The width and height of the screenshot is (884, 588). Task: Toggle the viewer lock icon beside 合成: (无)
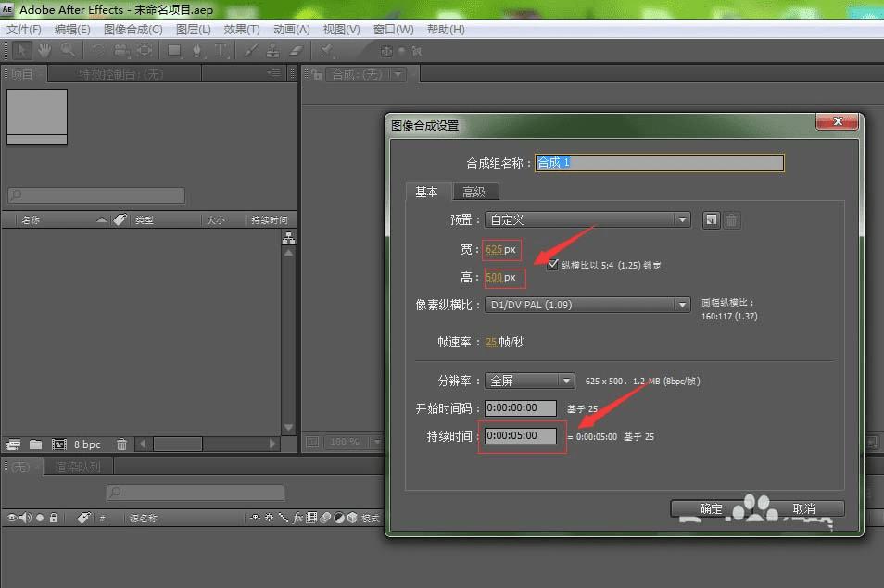click(317, 74)
